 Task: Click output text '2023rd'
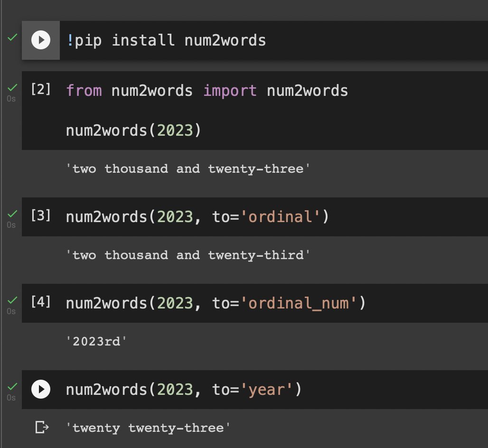click(x=96, y=342)
